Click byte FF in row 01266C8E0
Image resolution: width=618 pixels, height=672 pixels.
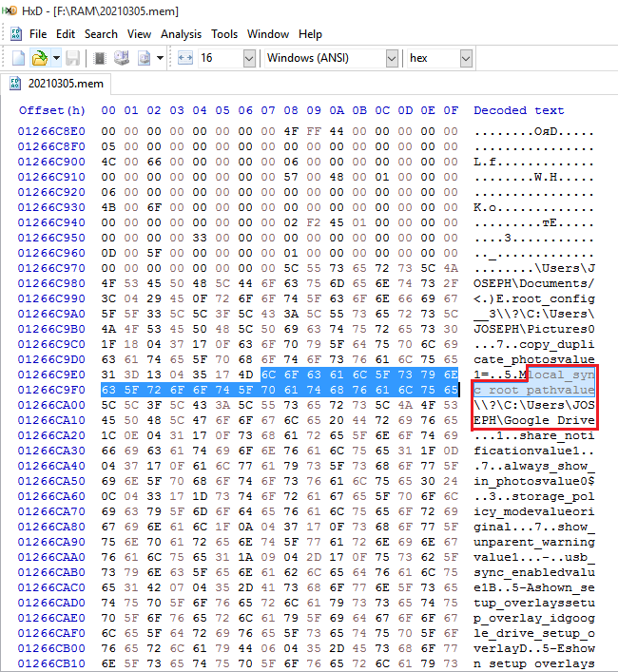coord(314,131)
